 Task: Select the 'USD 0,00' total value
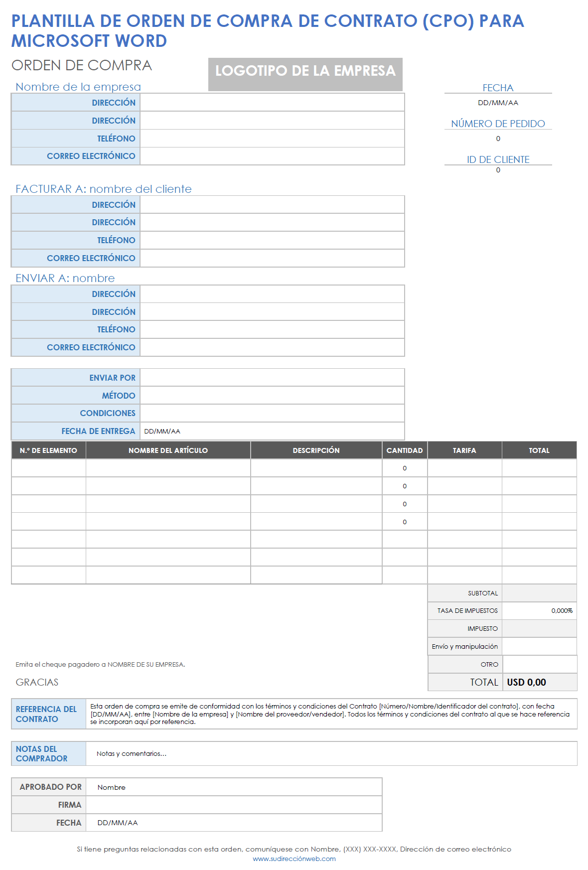click(x=526, y=682)
